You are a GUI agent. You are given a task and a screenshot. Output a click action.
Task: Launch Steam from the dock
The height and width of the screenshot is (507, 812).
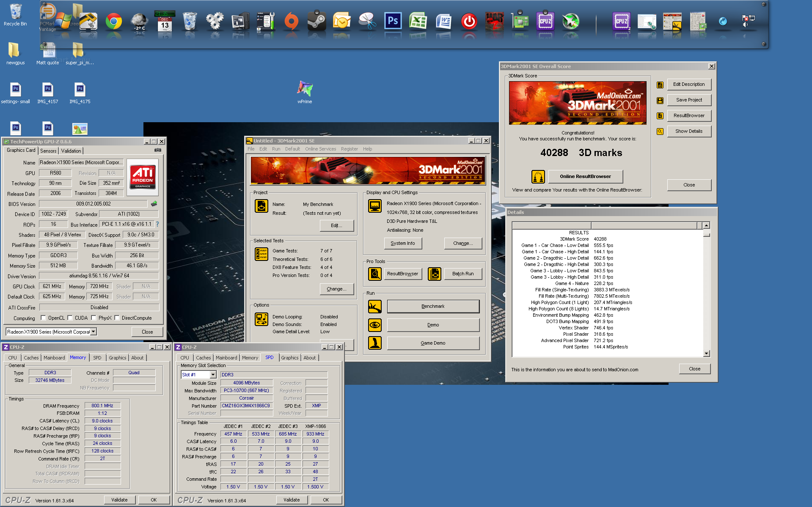[x=317, y=21]
